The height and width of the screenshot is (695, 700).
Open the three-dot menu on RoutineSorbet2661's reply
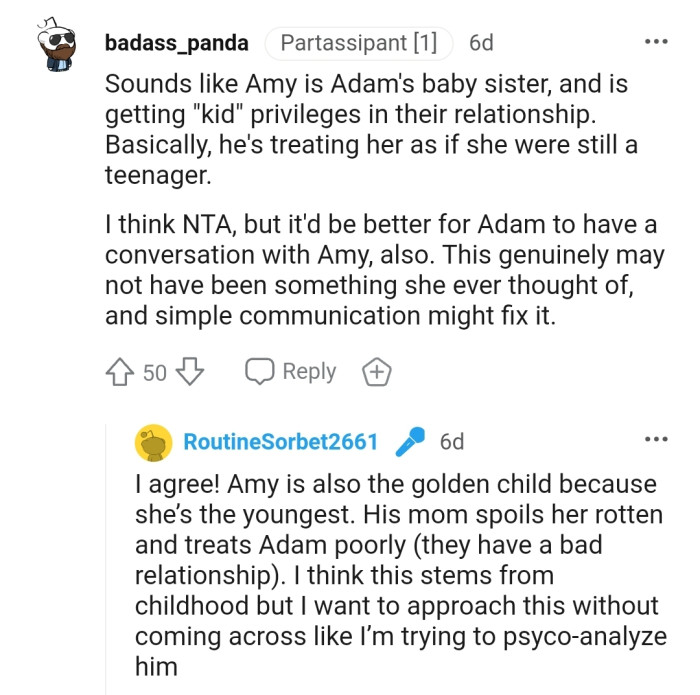tap(655, 439)
